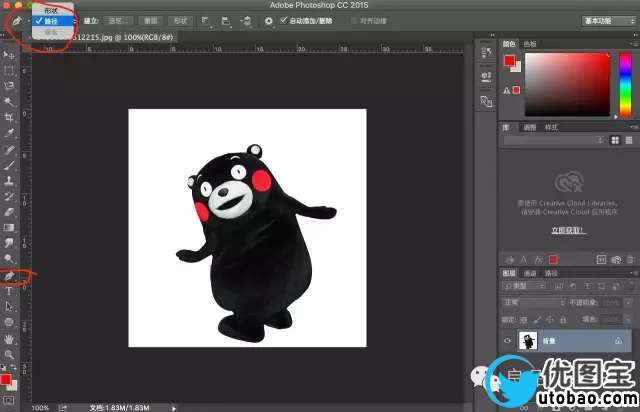The image size is (640, 412).
Task: Select the Eyedropper tool
Action: point(9,133)
